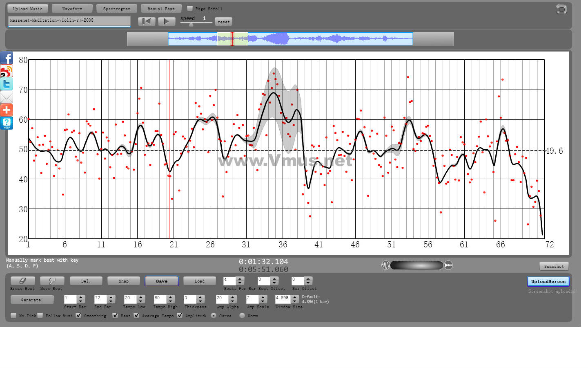This screenshot has width=588, height=368.
Task: Click the red playhead in the waveform overview
Action: [x=232, y=39]
